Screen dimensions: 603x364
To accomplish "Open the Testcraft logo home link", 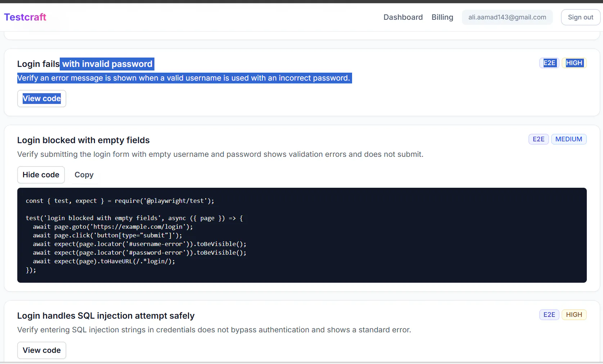I will click(25, 17).
